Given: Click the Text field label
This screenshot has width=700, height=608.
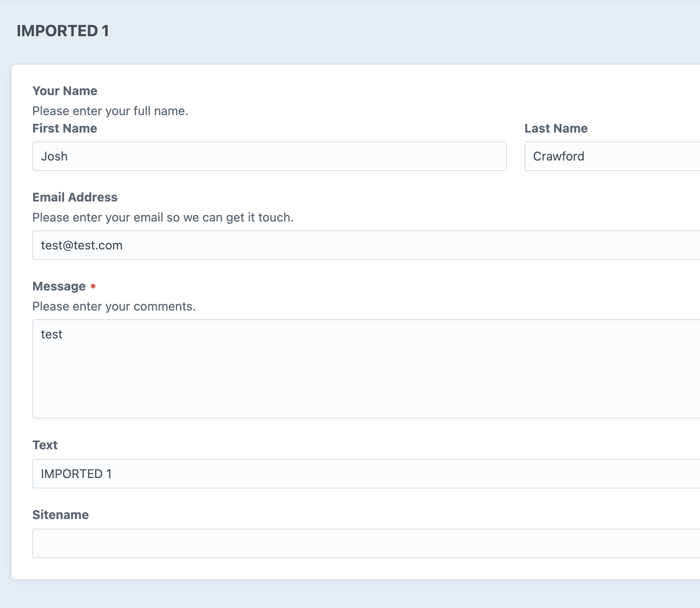Looking at the screenshot, I should [x=44, y=445].
